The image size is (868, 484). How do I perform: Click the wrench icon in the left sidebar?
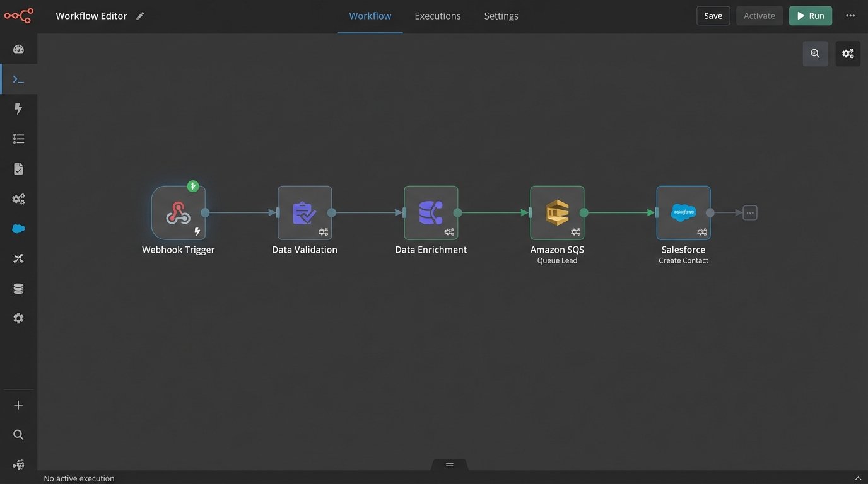[16, 257]
